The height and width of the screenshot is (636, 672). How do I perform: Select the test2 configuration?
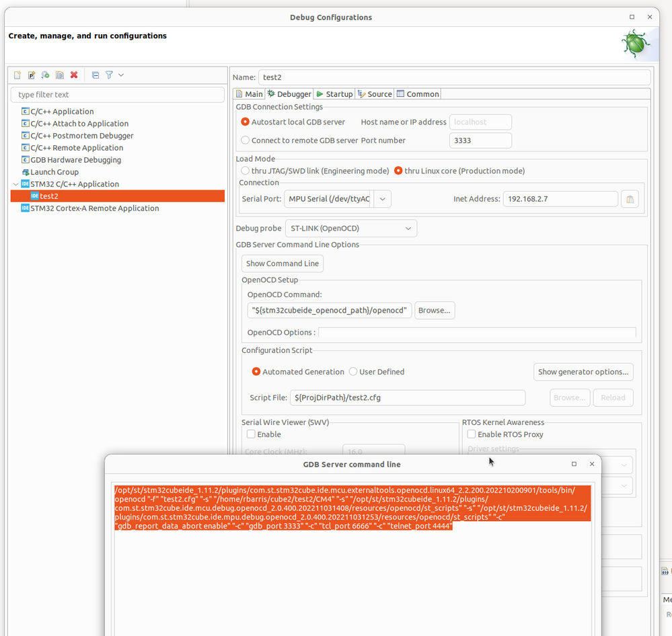point(118,196)
